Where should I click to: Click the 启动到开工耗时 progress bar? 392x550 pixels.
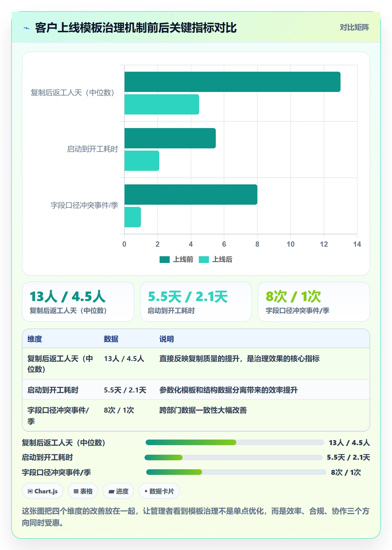(234, 457)
